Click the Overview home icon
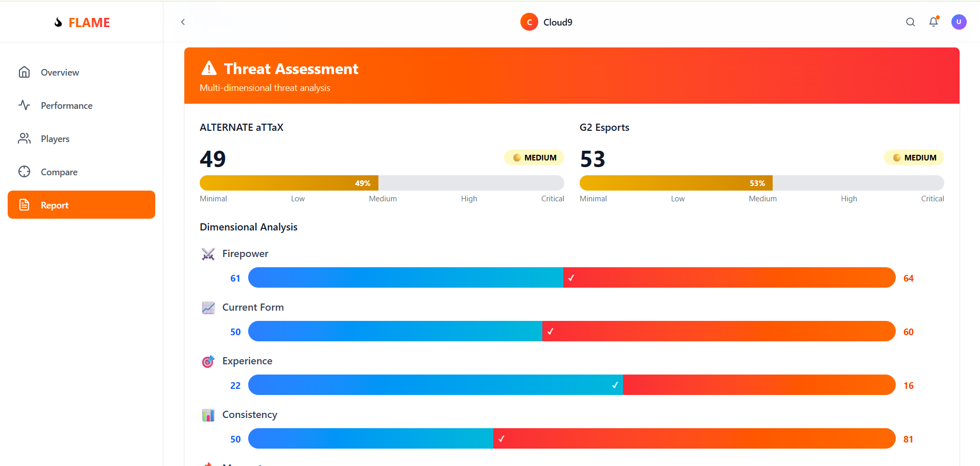This screenshot has width=980, height=466. 24,72
